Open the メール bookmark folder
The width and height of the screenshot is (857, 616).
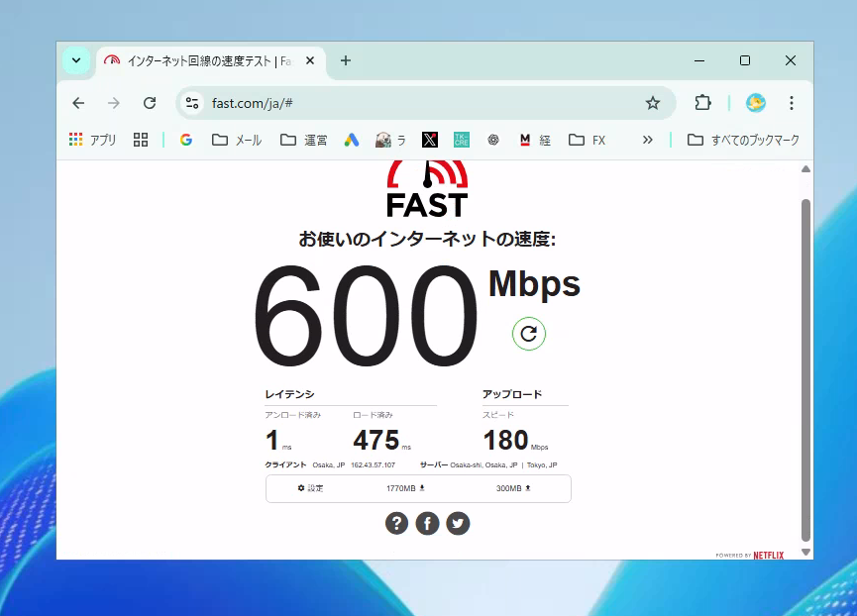click(x=237, y=140)
